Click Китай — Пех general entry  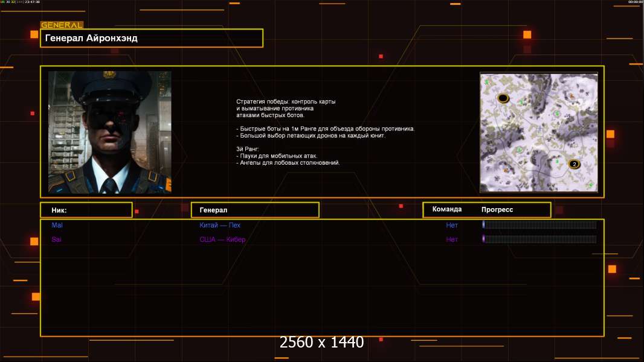tap(220, 225)
